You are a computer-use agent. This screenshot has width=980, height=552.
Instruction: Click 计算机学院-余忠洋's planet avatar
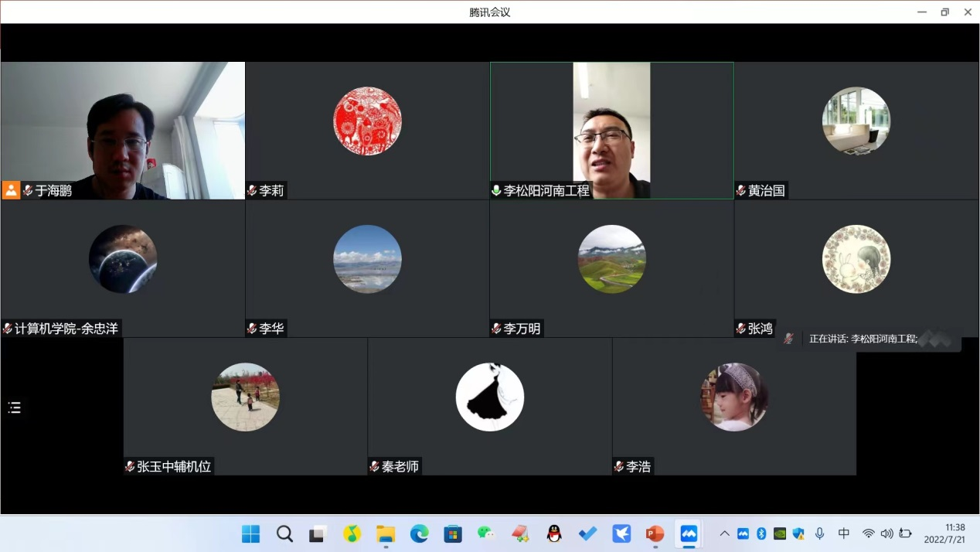click(x=123, y=259)
